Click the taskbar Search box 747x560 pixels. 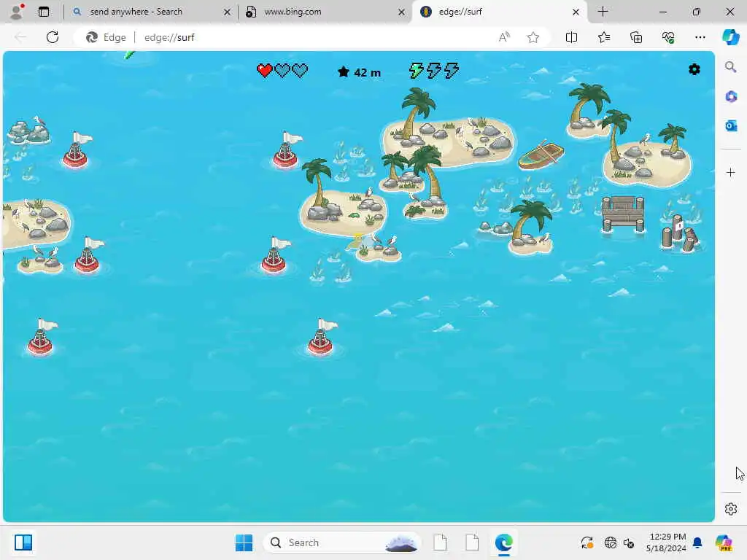342,542
